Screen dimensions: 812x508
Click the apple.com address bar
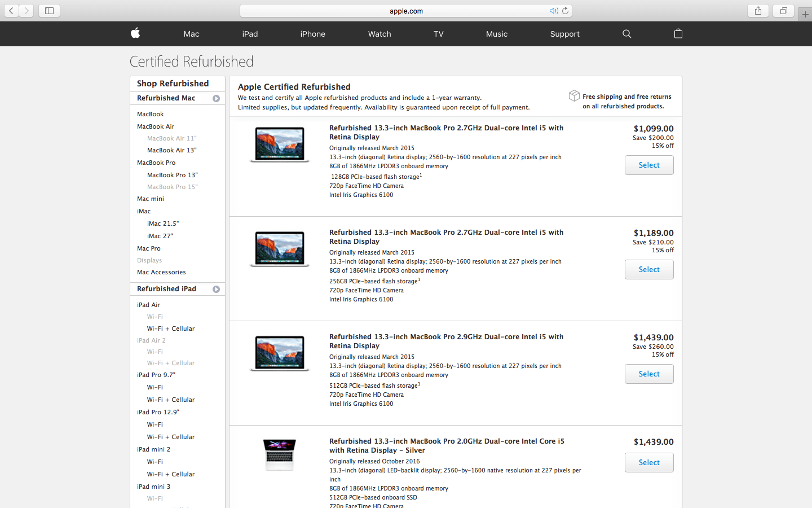point(406,11)
